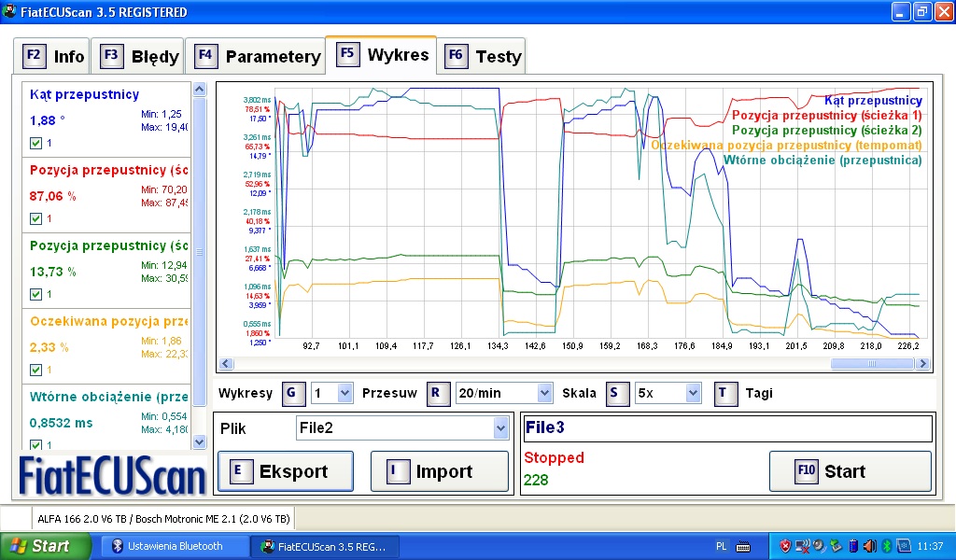Screen dimensions: 956x560
Task: Click the Bluetooth icon in system tray
Action: [888, 546]
